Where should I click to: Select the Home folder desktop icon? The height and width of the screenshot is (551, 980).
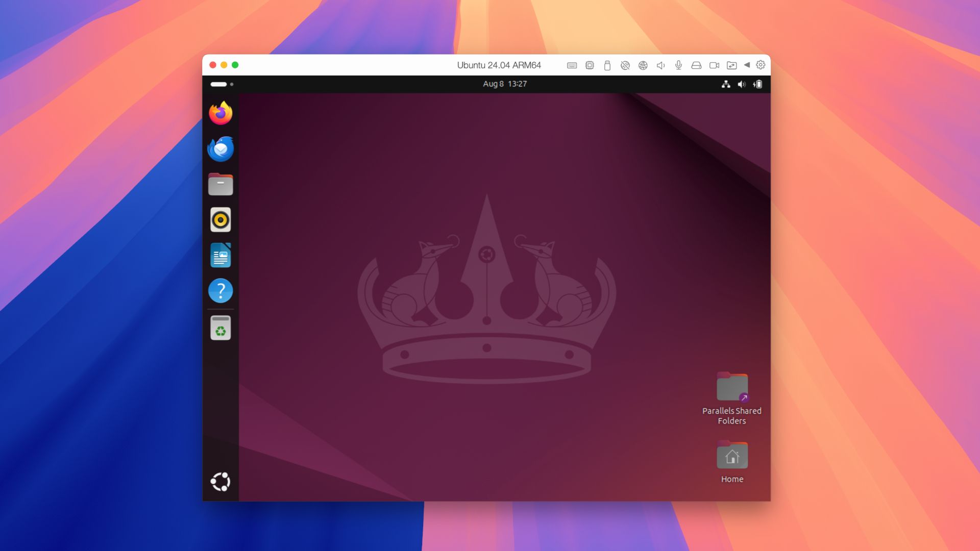[x=732, y=457]
